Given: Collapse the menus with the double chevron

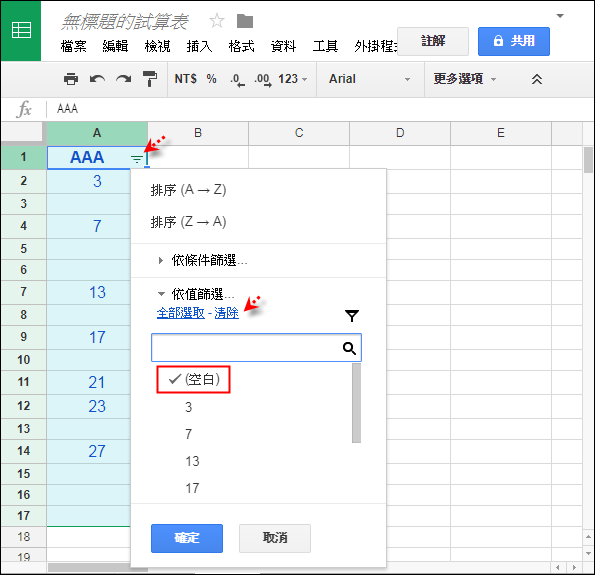Looking at the screenshot, I should (x=537, y=79).
